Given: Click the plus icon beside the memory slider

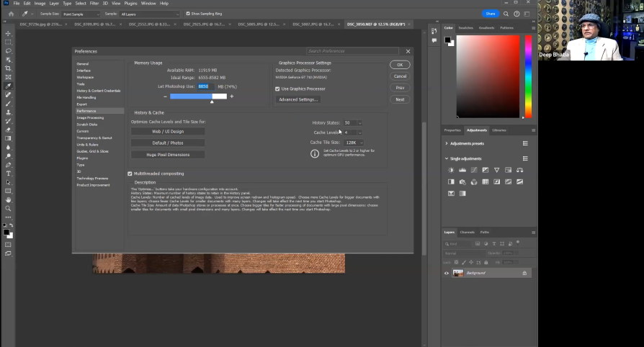Looking at the screenshot, I should pos(231,96).
